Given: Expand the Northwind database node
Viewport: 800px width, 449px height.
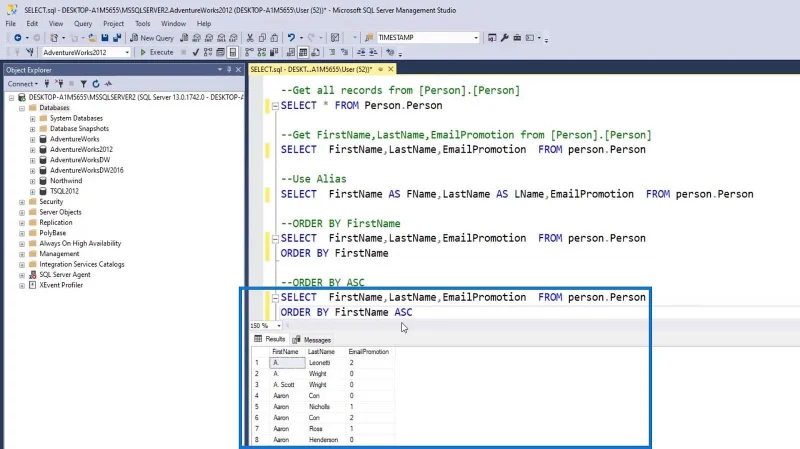Looking at the screenshot, I should point(33,181).
